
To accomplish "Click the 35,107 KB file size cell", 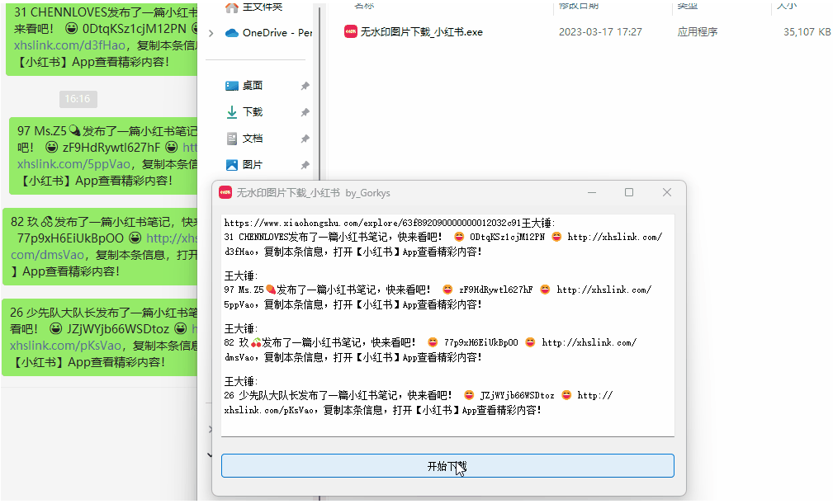I will click(x=807, y=32).
